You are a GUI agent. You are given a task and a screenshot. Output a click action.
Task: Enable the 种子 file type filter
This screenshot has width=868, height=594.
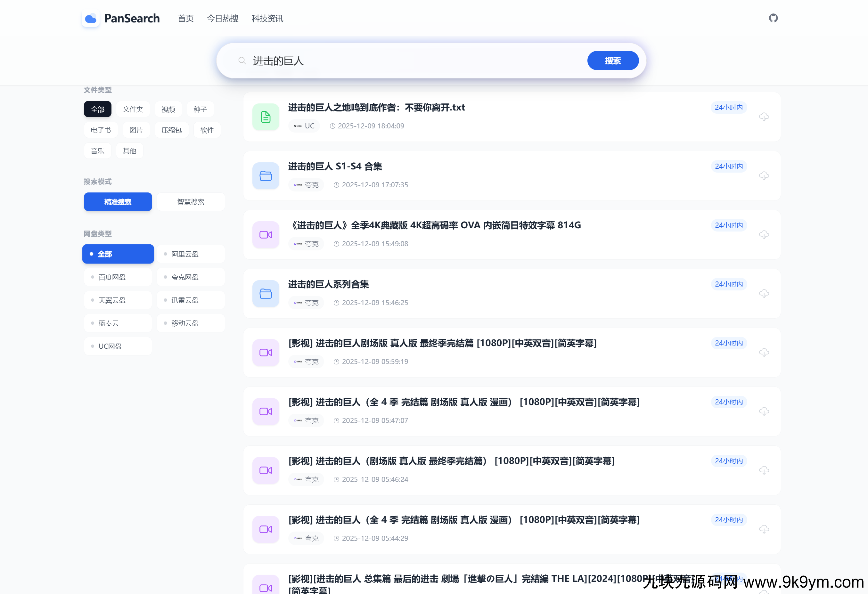200,109
